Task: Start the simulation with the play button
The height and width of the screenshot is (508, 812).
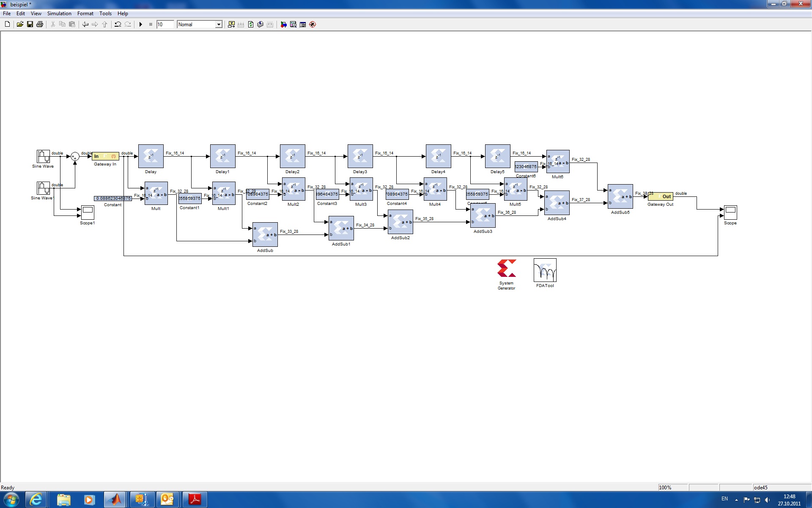Action: click(x=140, y=24)
